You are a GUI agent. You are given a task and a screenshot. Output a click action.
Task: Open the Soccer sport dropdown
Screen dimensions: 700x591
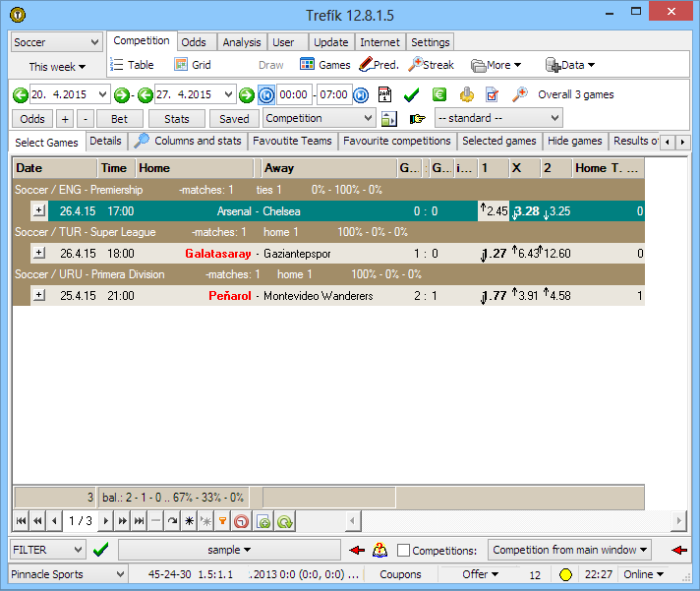[x=57, y=42]
